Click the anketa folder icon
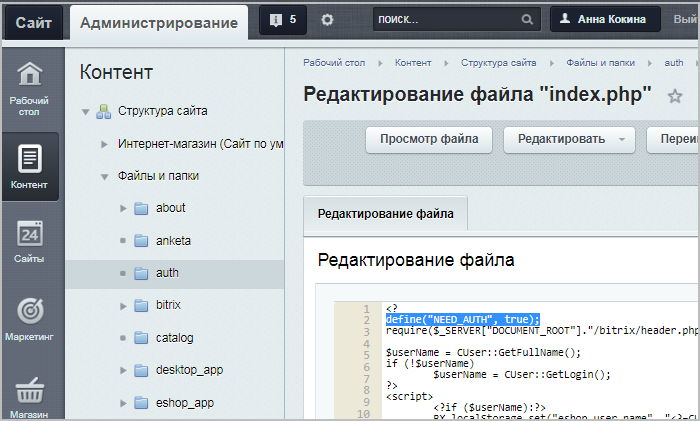The height and width of the screenshot is (421, 700). (x=141, y=241)
